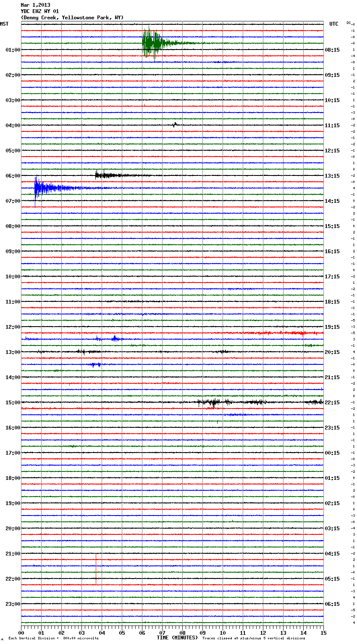357x644 pixels.
Task: Click the 11:15 UTC time label
Action: point(332,126)
